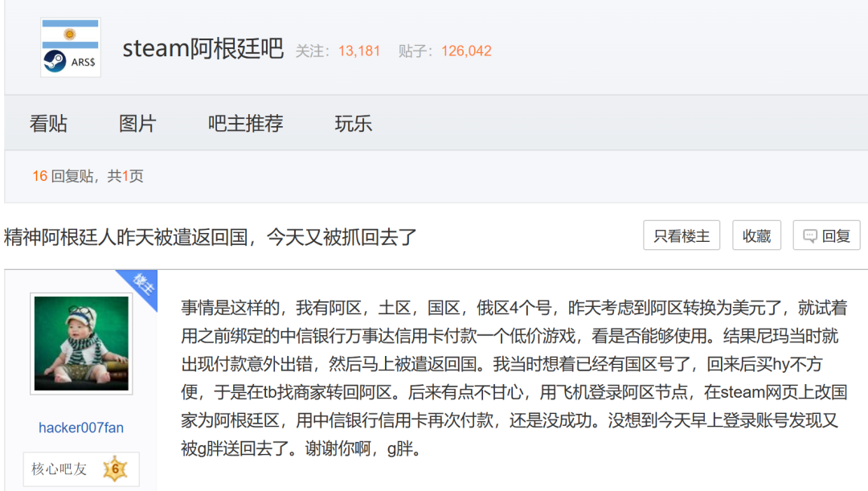Click the 只看楼主 button

coord(682,235)
